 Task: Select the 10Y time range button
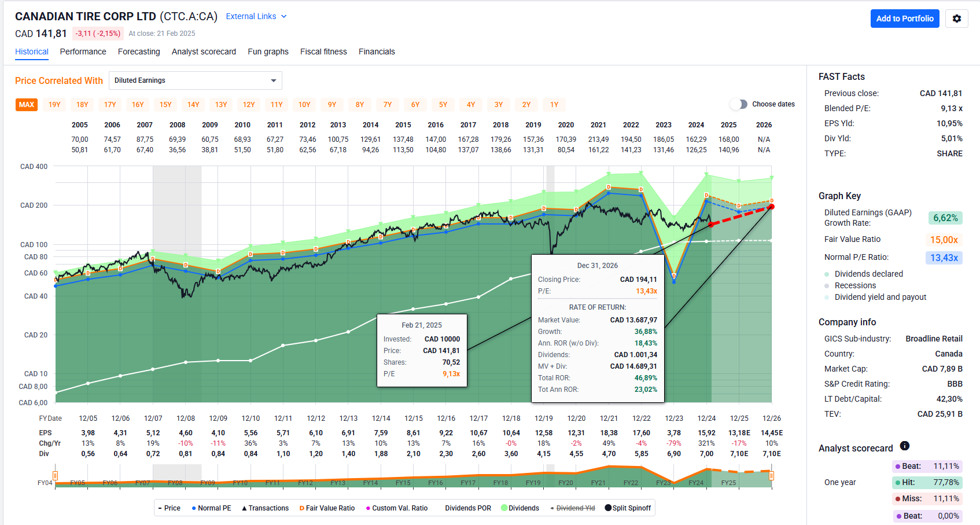pos(304,105)
